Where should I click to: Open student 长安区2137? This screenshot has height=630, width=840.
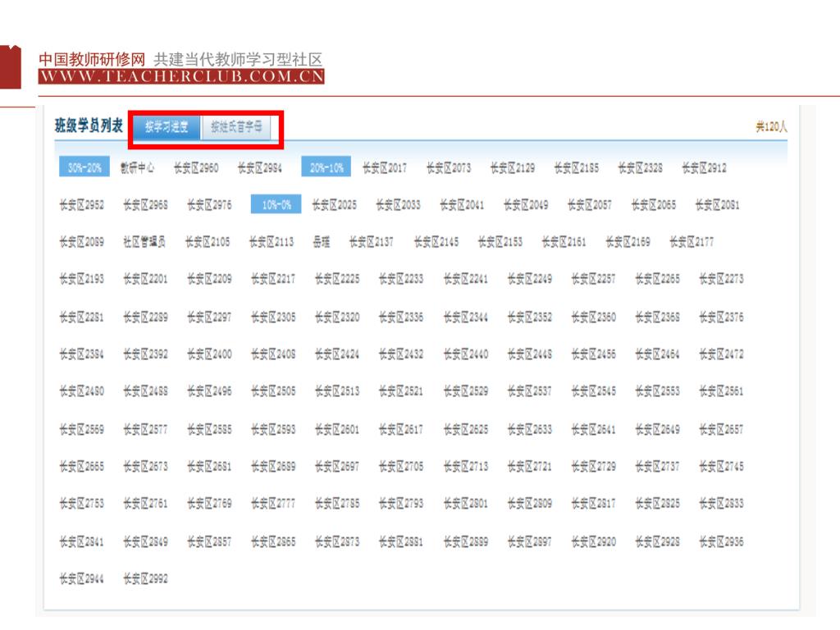click(x=372, y=242)
